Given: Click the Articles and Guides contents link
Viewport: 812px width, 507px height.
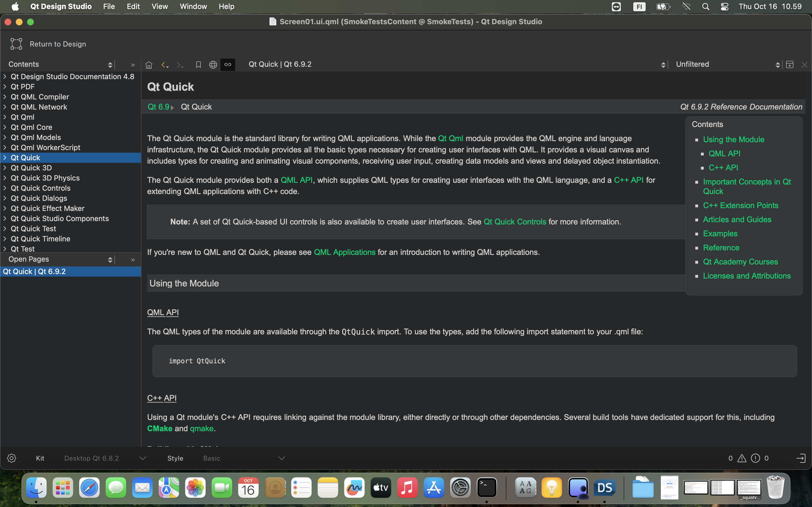Looking at the screenshot, I should [x=737, y=219].
